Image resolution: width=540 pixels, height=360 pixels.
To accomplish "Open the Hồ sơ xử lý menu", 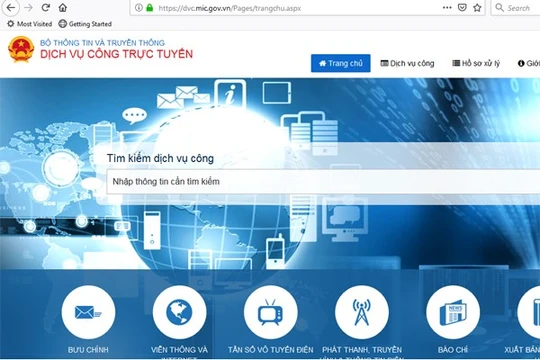I will pos(476,63).
